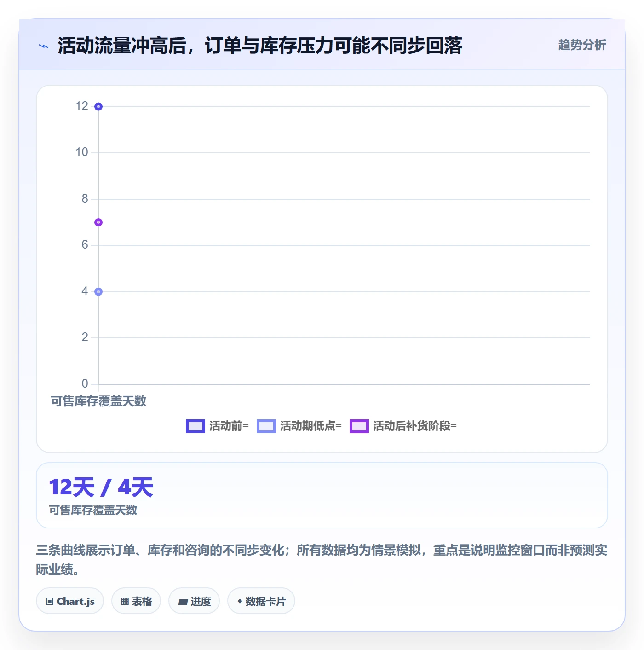The width and height of the screenshot is (644, 650).
Task: Click the title 活动流量冲高后，订单与库存压力可能不同步回落
Action: point(260,46)
